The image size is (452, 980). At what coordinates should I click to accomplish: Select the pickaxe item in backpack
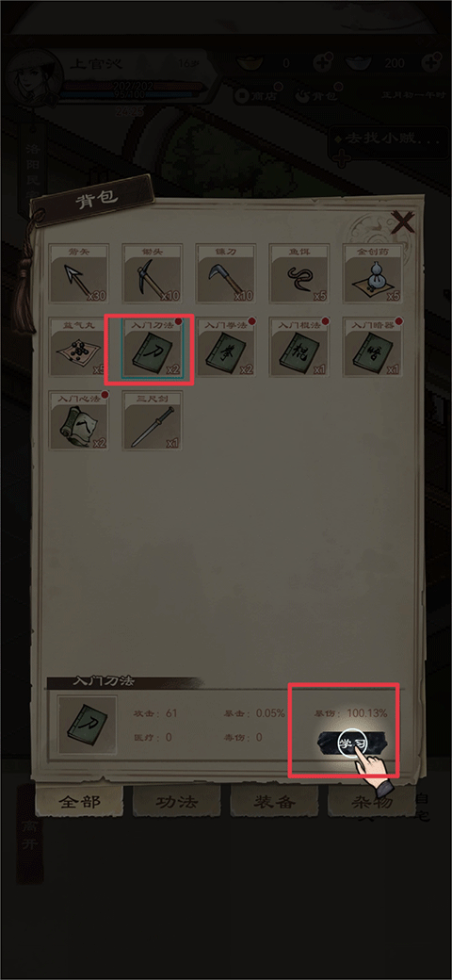tap(153, 274)
